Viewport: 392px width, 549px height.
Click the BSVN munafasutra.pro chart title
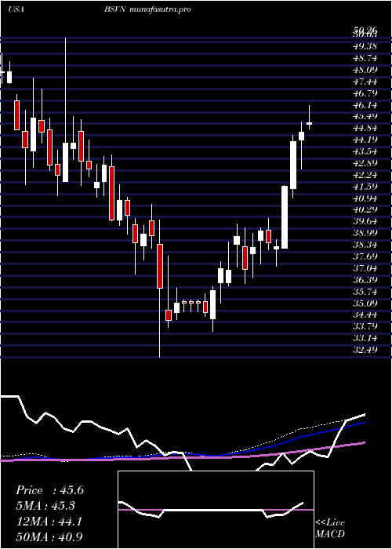point(147,9)
